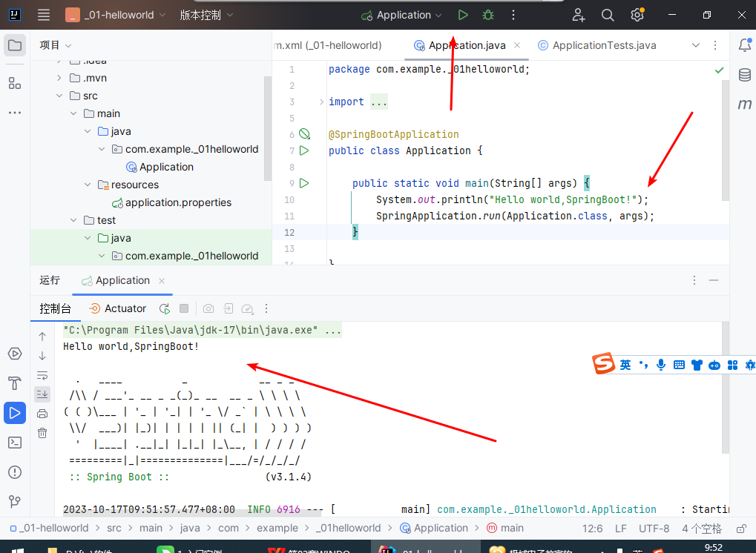This screenshot has height=553, width=756.
Task: Collapse the src folder
Action: 59,96
